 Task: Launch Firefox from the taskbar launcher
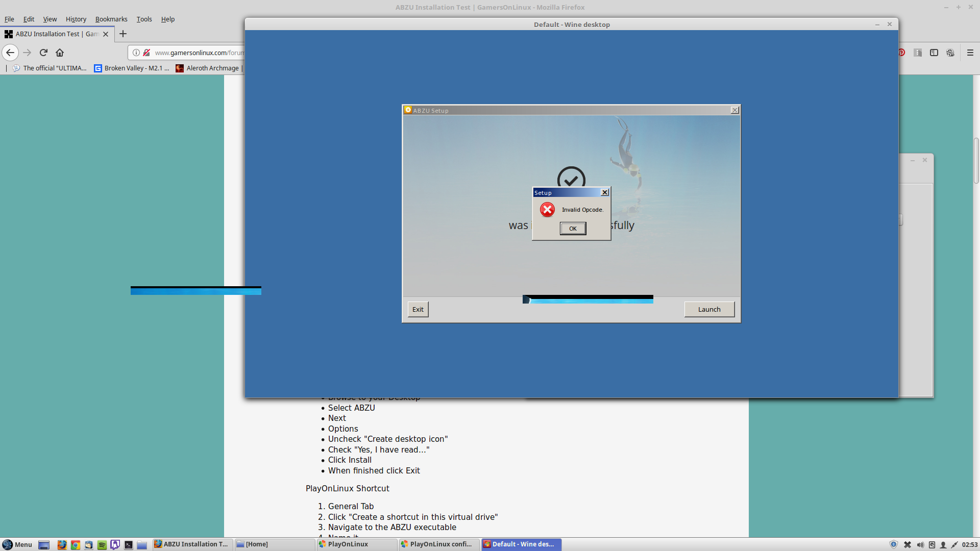pos(62,544)
